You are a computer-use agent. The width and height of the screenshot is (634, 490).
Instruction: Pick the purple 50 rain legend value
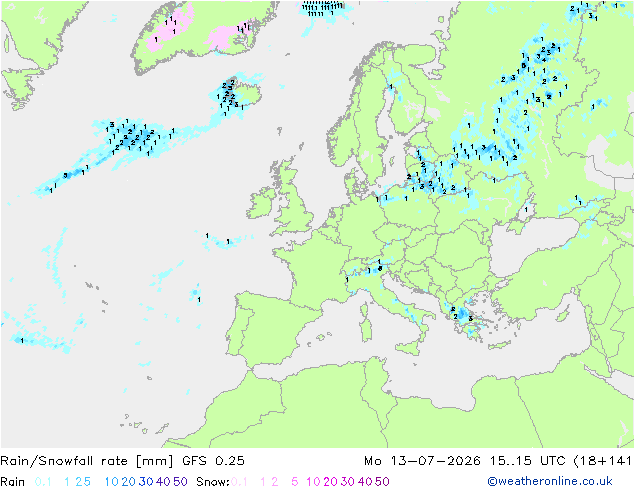(x=180, y=482)
